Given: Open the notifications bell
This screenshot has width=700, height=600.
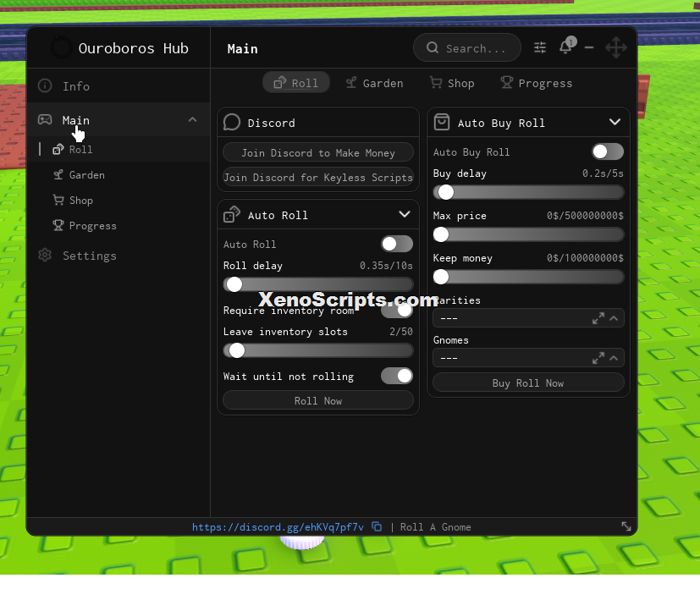Looking at the screenshot, I should [x=565, y=47].
